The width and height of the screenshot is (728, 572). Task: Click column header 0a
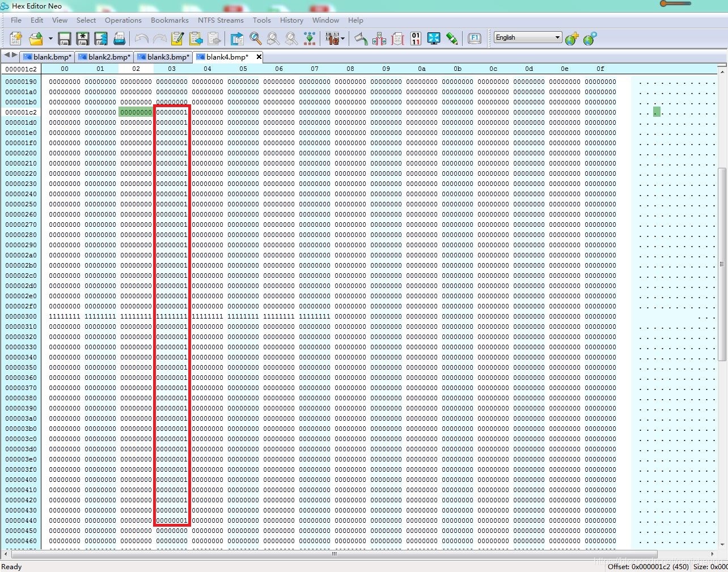click(422, 69)
